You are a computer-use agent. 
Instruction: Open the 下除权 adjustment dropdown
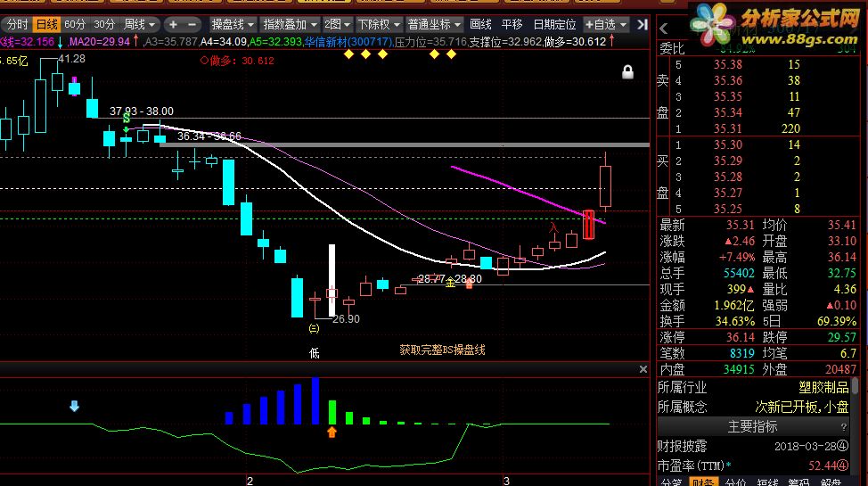point(378,24)
